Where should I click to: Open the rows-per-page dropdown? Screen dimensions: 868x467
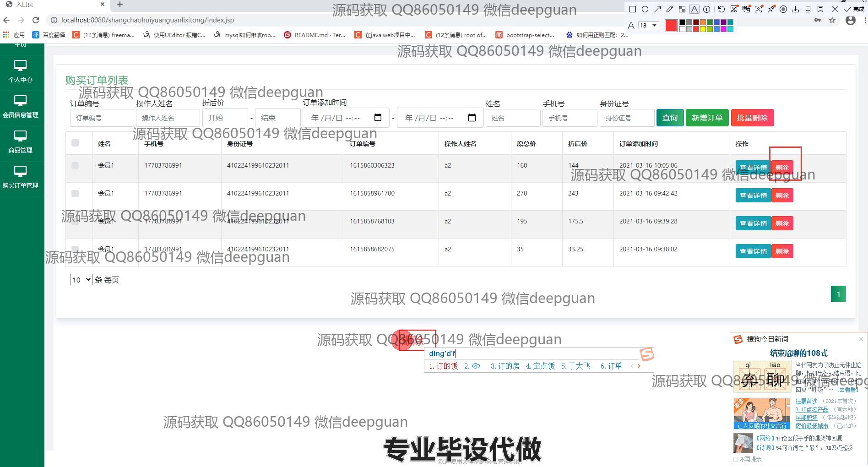point(81,280)
